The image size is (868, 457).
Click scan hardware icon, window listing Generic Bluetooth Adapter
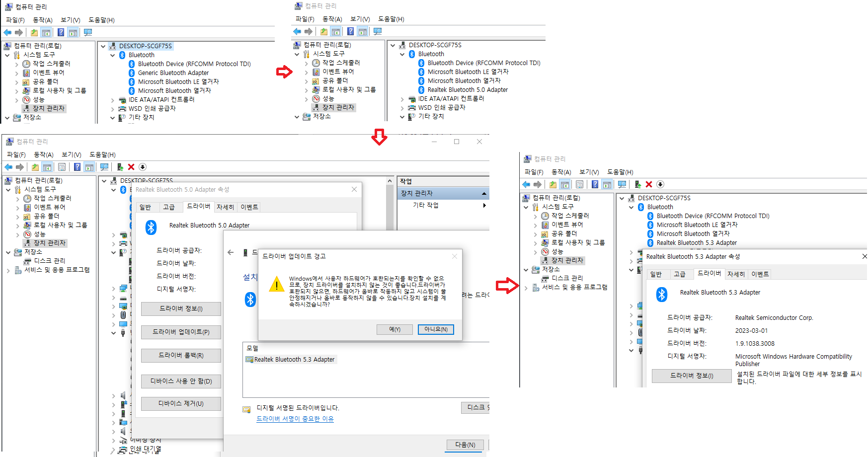click(x=88, y=32)
